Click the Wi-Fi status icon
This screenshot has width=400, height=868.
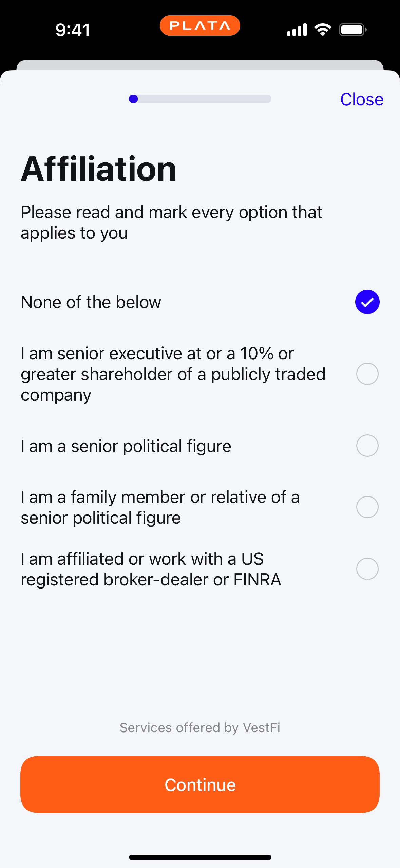(323, 30)
